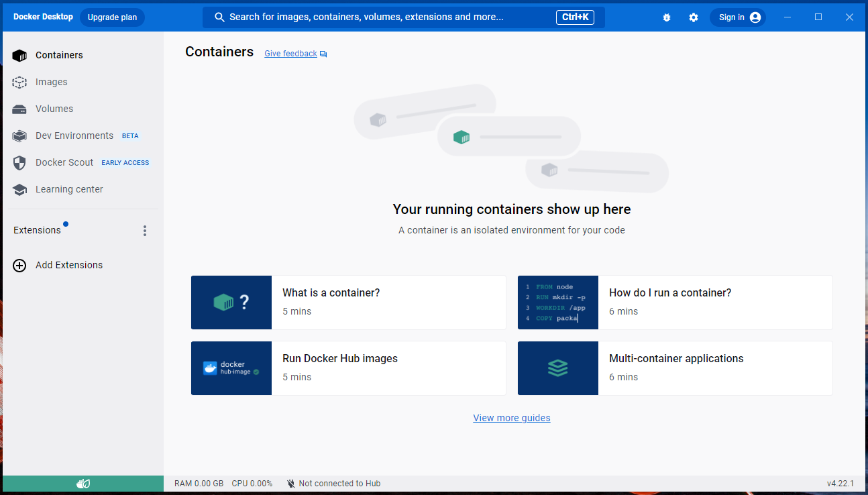
Task: Click the Ctrl+K shortcut badge
Action: pyautogui.click(x=575, y=17)
